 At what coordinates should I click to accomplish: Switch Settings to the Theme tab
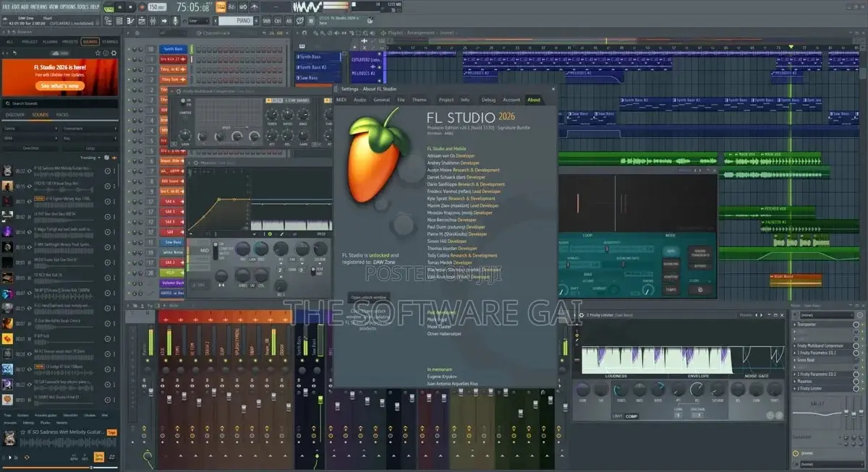click(x=420, y=100)
